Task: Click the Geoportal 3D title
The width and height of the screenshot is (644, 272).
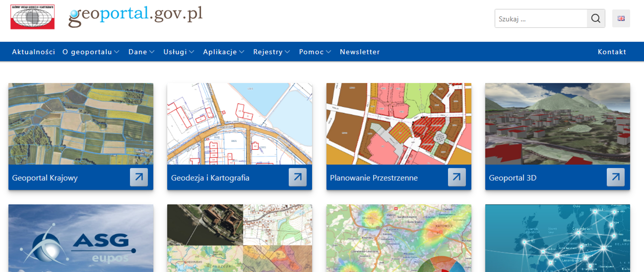Action: point(513,178)
